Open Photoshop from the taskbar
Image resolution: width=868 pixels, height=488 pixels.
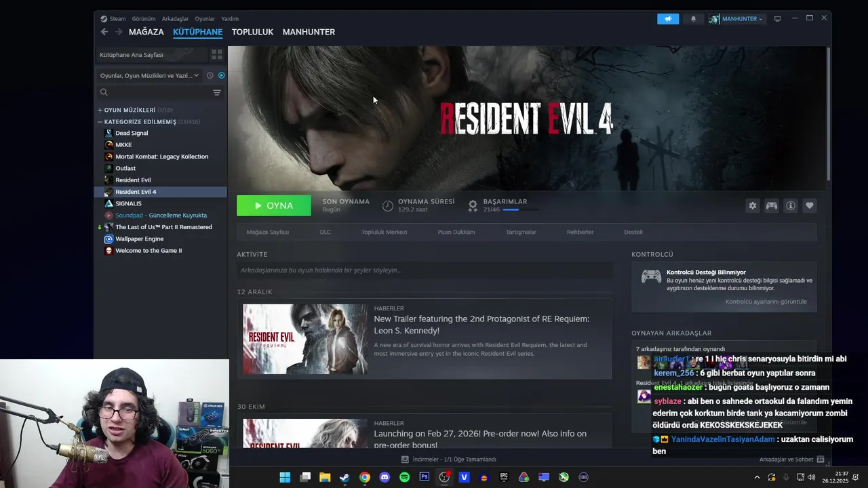(x=425, y=477)
